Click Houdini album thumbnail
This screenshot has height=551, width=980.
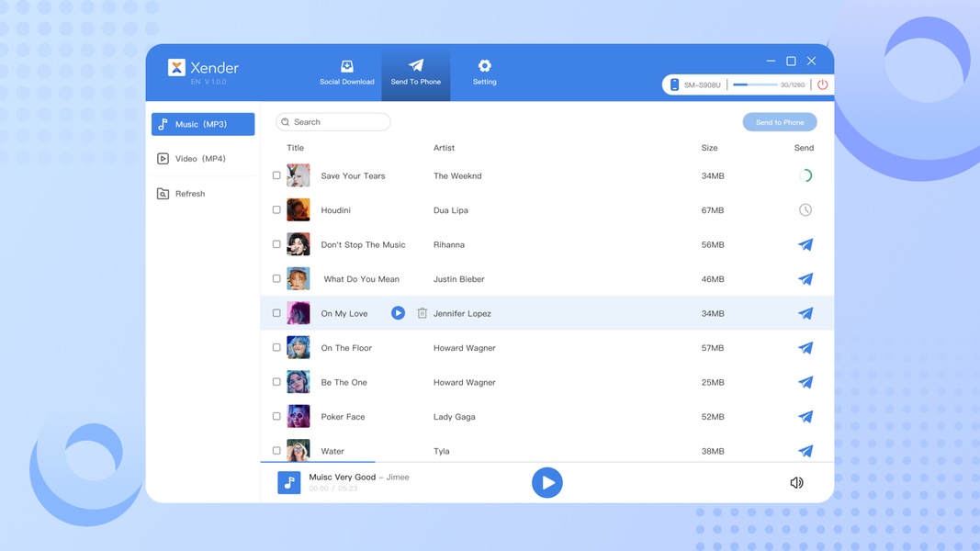tap(299, 210)
